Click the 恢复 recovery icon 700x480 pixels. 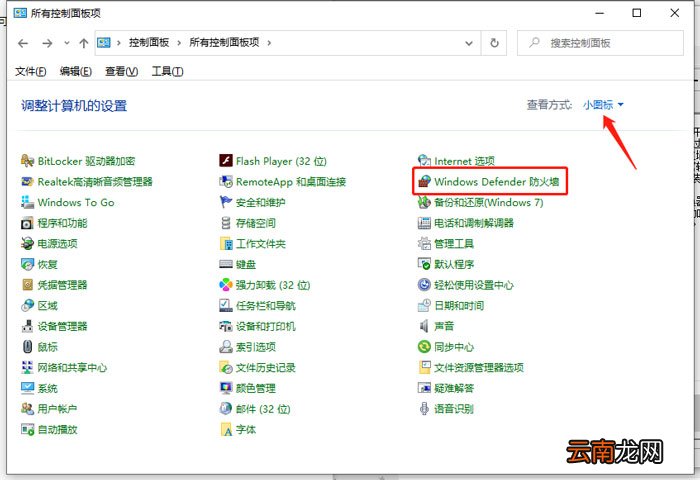click(x=27, y=264)
